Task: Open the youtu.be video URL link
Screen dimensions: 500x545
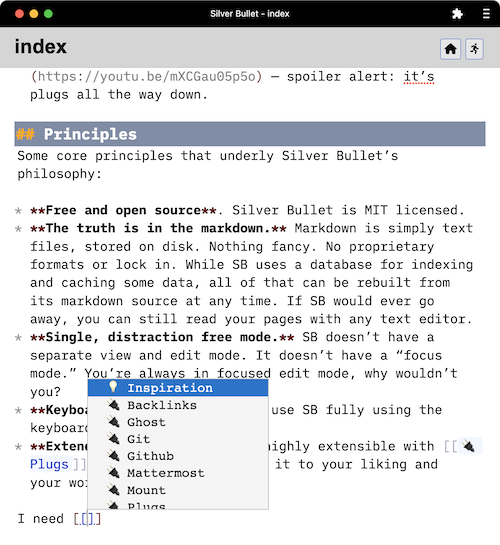Action: click(x=146, y=76)
